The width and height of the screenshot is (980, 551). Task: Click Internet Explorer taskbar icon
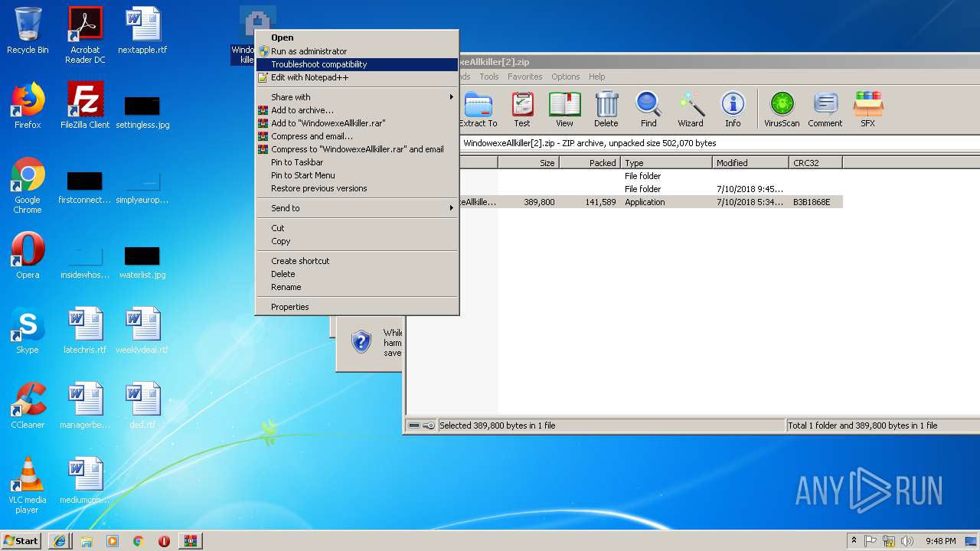click(x=60, y=541)
